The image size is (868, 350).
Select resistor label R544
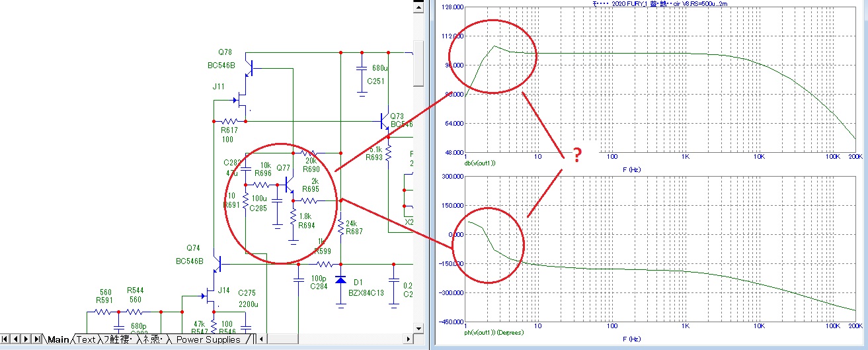point(135,290)
